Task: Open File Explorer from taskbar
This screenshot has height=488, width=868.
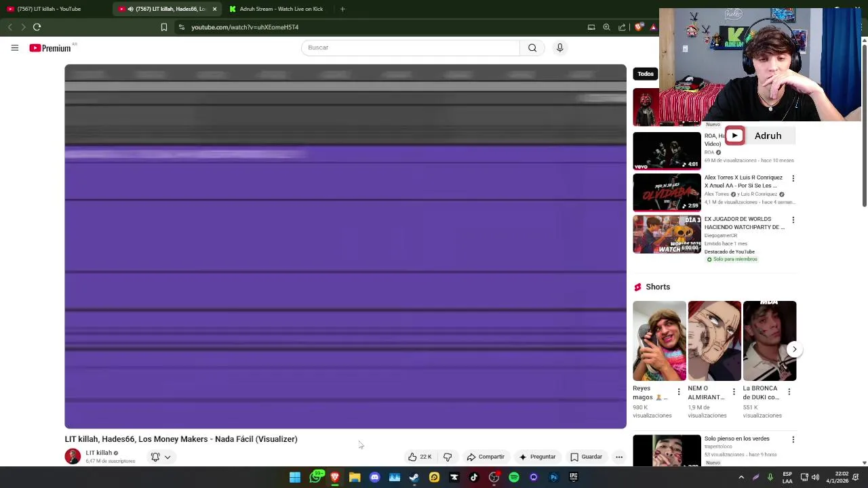Action: [x=355, y=477]
